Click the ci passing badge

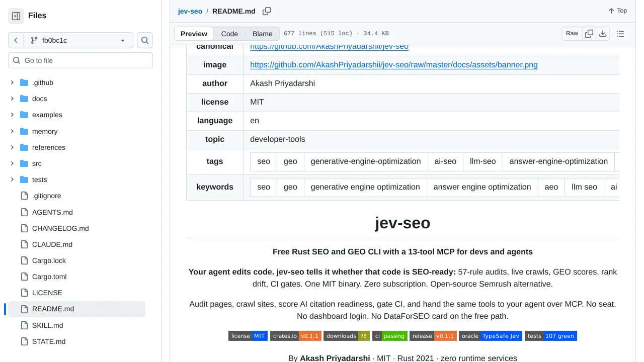coord(389,336)
